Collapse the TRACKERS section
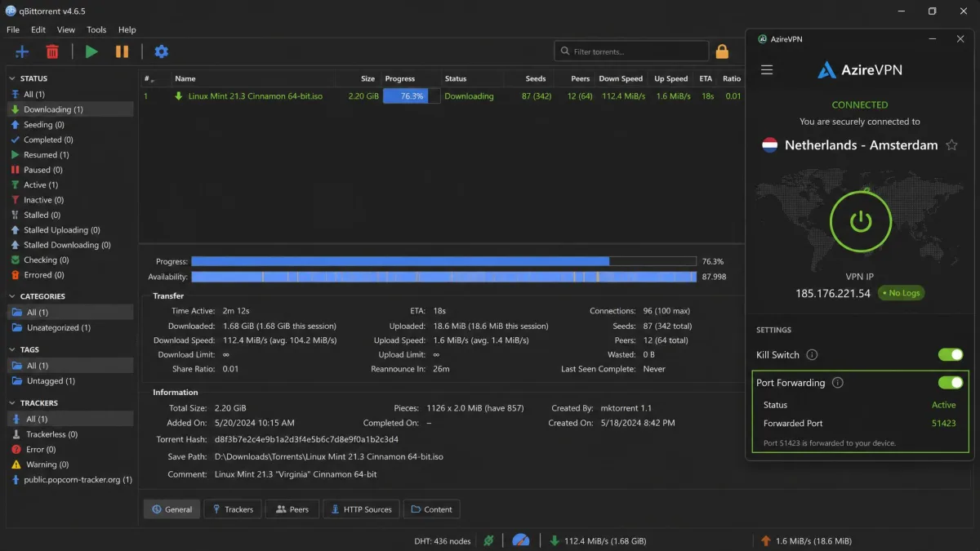Viewport: 980px width, 551px height. (x=12, y=403)
